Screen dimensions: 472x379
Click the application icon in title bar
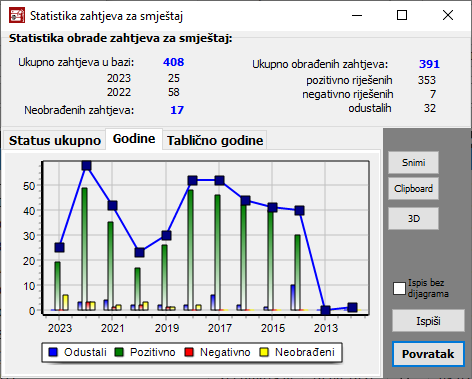(x=17, y=15)
